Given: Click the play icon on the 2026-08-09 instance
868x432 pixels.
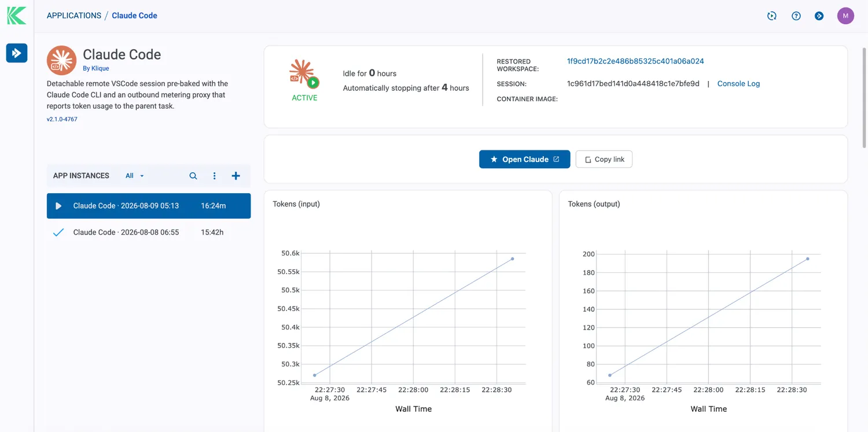Looking at the screenshot, I should [58, 206].
